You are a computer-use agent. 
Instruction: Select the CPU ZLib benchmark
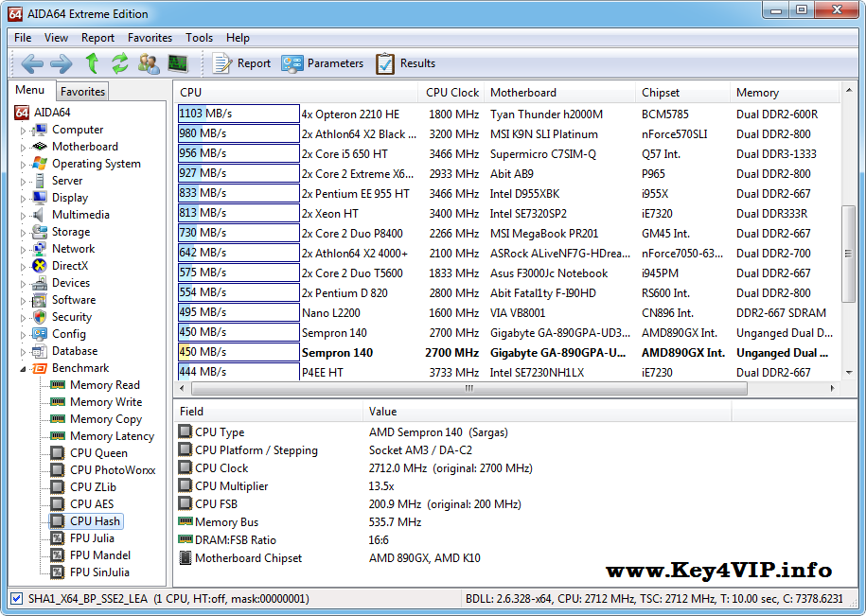pyautogui.click(x=94, y=487)
